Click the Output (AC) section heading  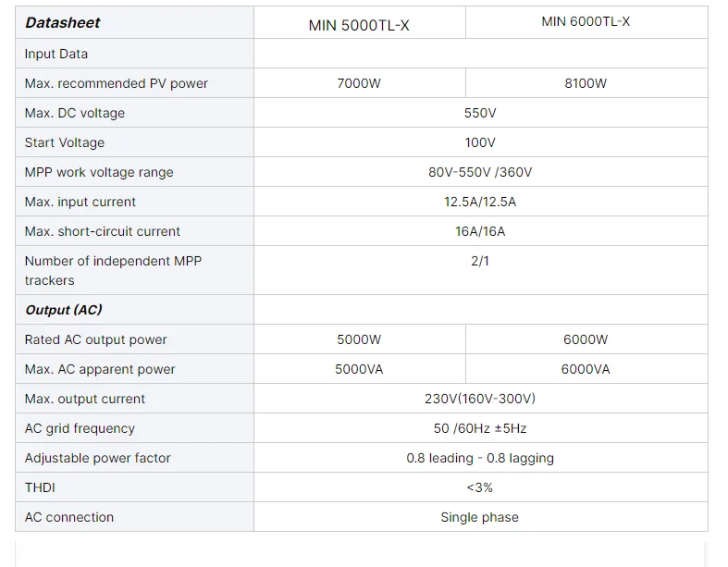click(64, 310)
